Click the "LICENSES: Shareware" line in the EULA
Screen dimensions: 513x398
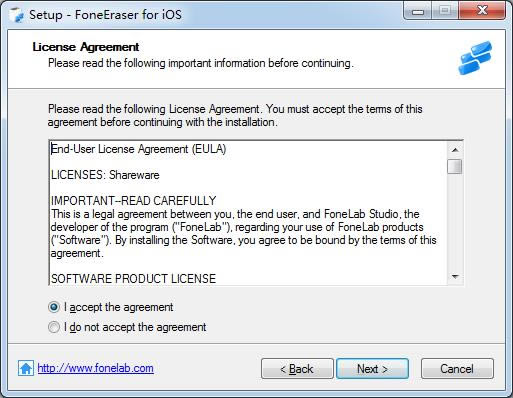[105, 175]
